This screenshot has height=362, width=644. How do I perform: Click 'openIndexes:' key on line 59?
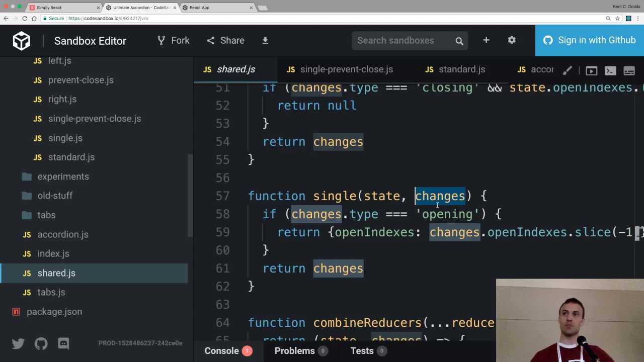pyautogui.click(x=377, y=232)
